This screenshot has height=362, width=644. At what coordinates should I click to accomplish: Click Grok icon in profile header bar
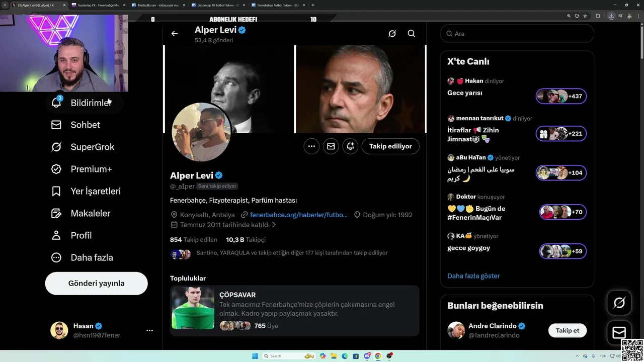pyautogui.click(x=392, y=34)
